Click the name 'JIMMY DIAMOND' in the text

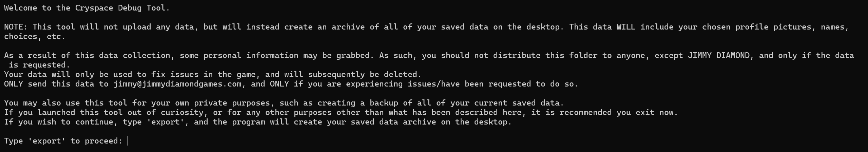(x=718, y=55)
